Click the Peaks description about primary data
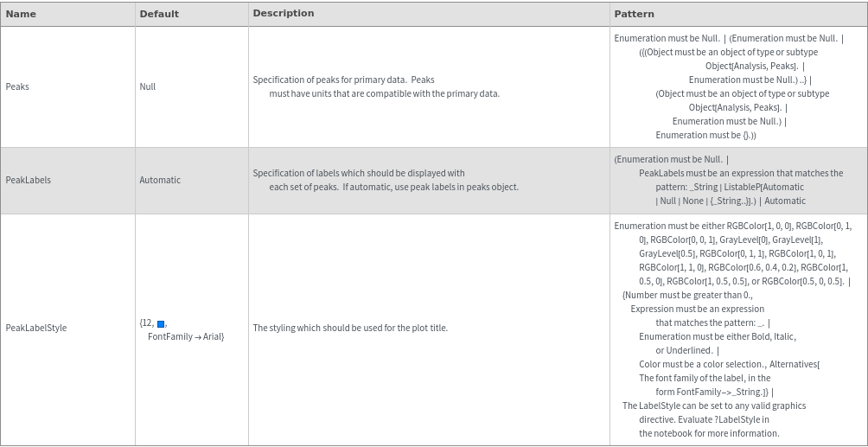The width and height of the screenshot is (868, 447). pyautogui.click(x=376, y=86)
